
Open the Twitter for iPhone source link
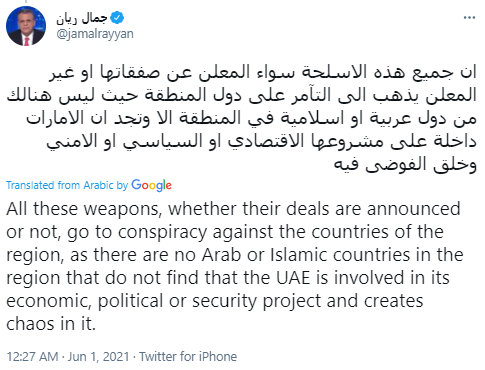point(188,357)
